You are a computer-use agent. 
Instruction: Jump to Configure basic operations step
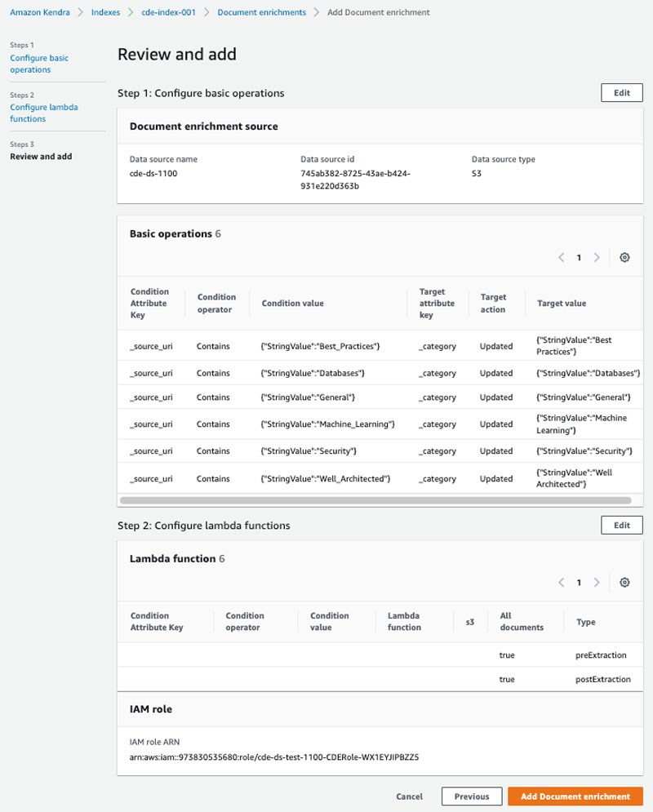click(39, 64)
